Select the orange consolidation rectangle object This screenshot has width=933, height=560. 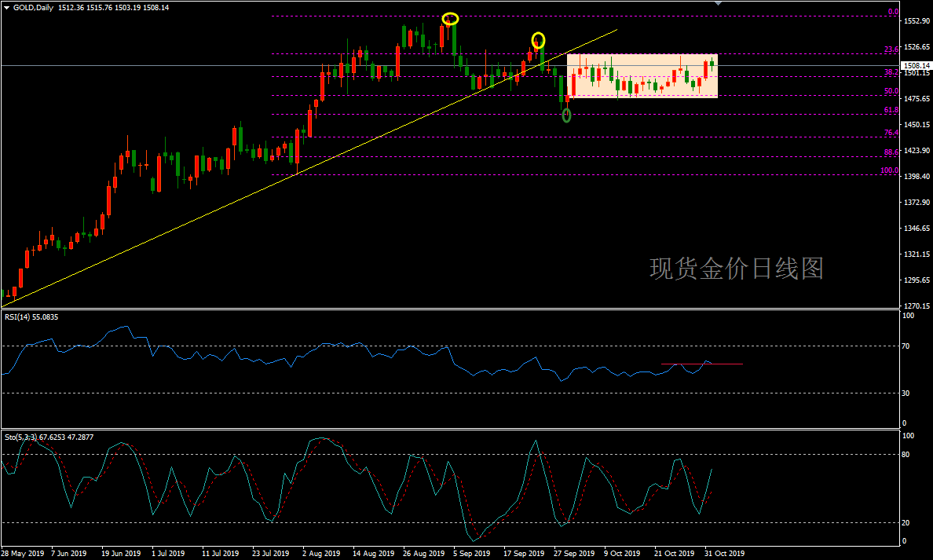click(x=642, y=75)
